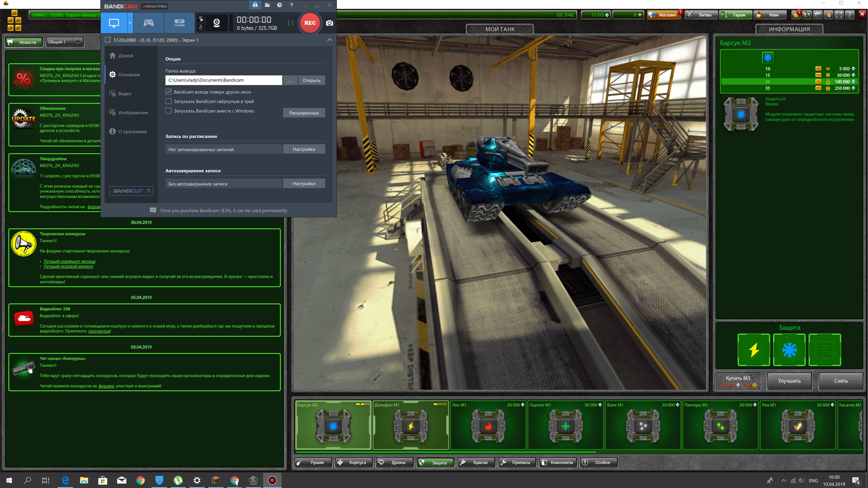Select Лис М1 module card
Image resolution: width=868 pixels, height=488 pixels.
point(488,425)
